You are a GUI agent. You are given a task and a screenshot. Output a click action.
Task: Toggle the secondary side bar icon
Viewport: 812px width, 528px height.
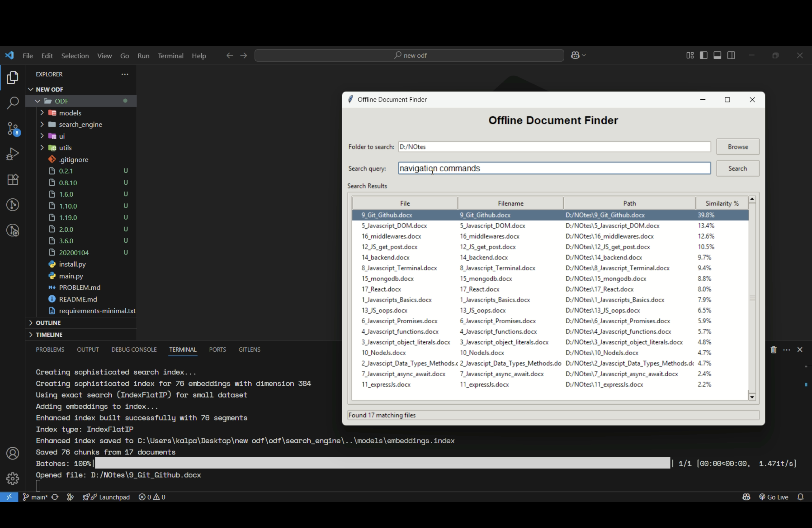click(731, 55)
